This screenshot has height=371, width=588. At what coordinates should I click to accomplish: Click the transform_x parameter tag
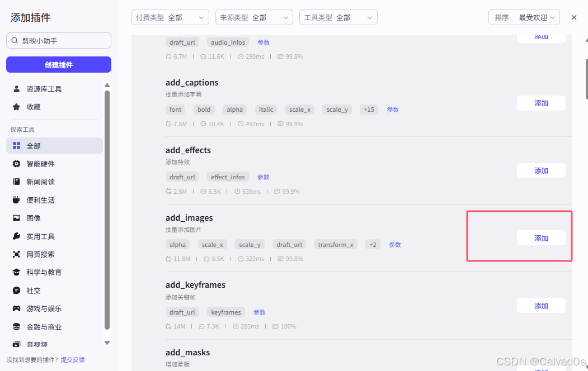pyautogui.click(x=336, y=245)
